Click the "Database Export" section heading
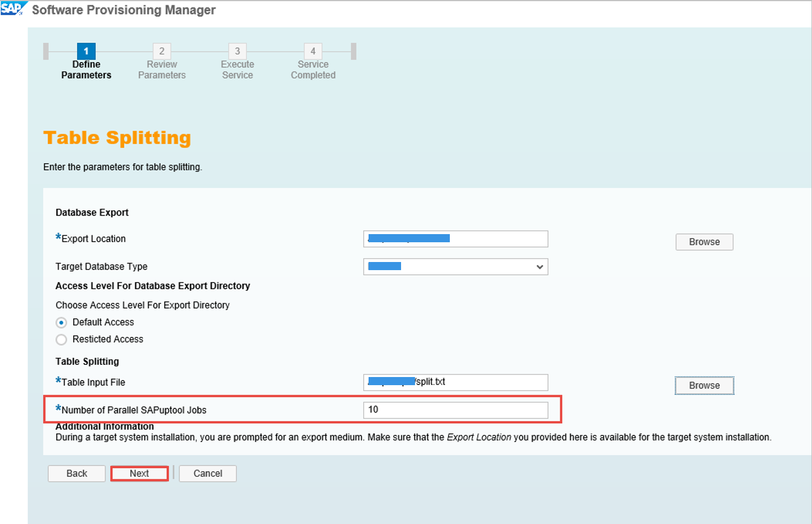The image size is (812, 524). click(92, 213)
